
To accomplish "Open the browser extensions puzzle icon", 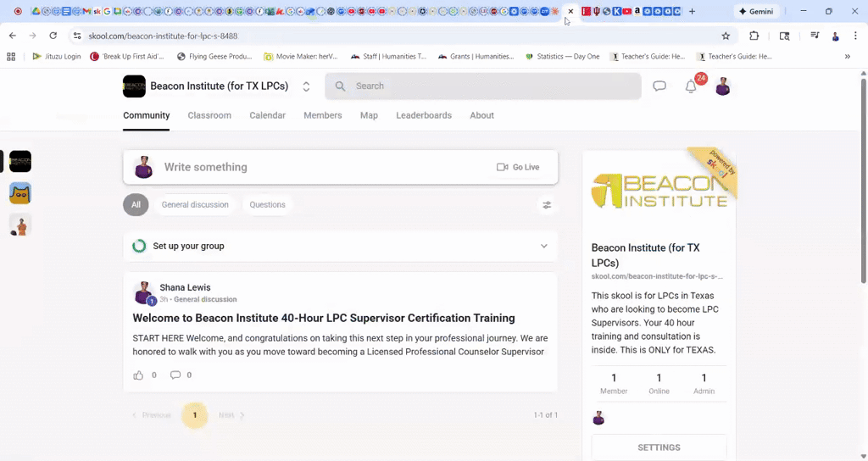I will [754, 36].
